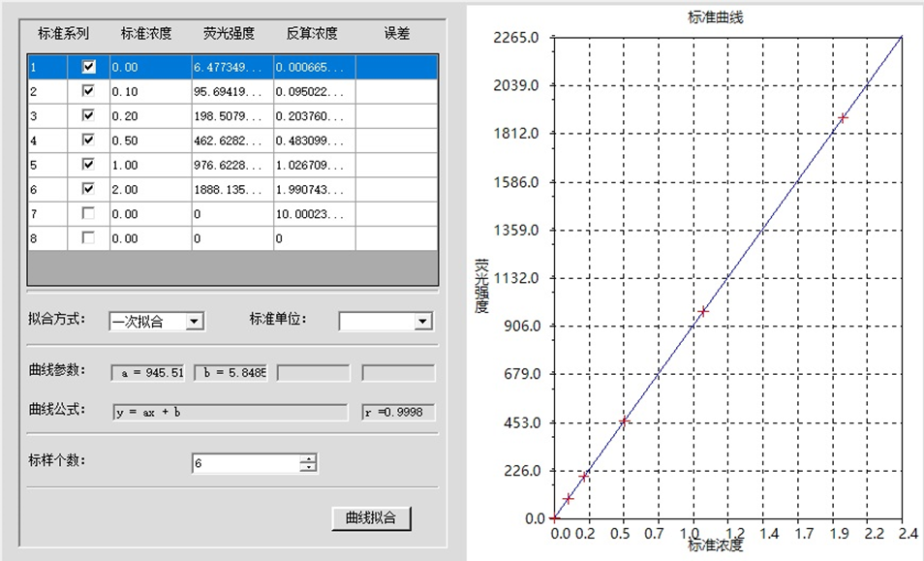Screen dimensions: 924x561
Task: Enable the checkbox in standard row 8
Action: (x=88, y=237)
